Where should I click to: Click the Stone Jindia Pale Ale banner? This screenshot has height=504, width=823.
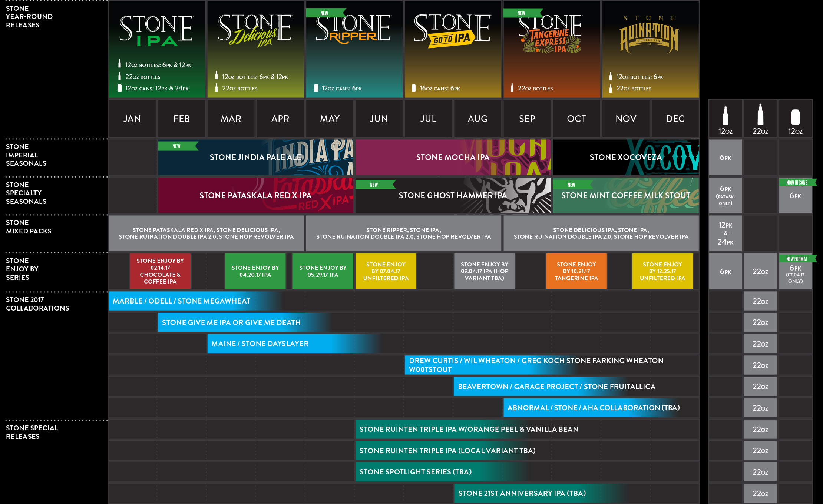255,157
